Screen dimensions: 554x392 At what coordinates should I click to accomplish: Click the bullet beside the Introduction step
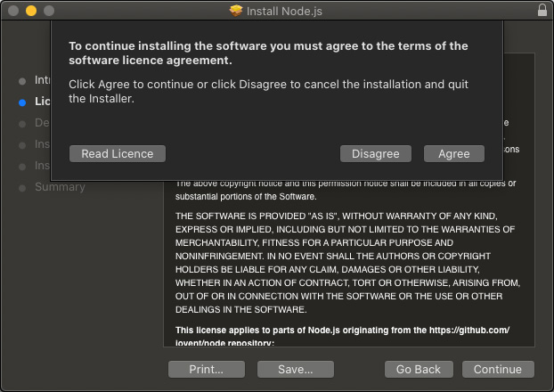(22, 80)
